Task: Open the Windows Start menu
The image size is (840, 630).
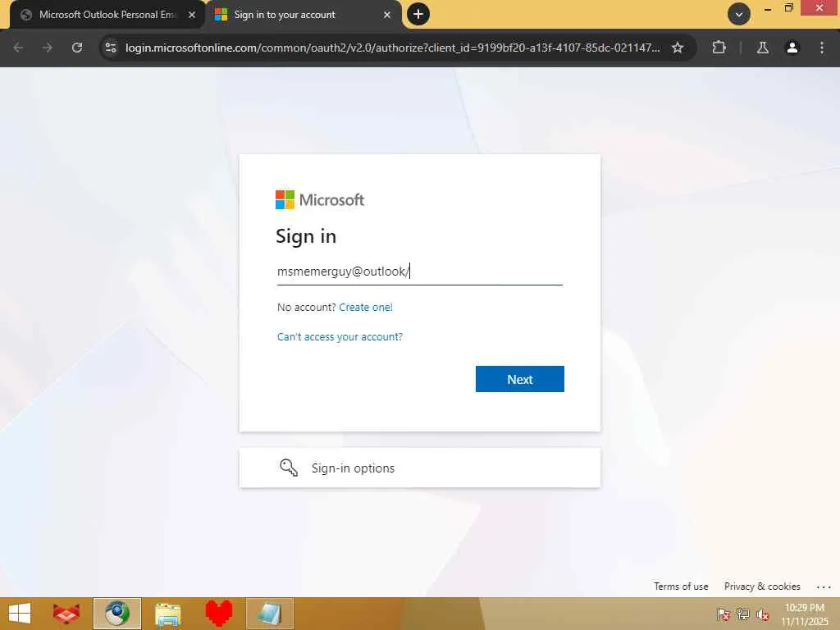Action: (x=20, y=614)
